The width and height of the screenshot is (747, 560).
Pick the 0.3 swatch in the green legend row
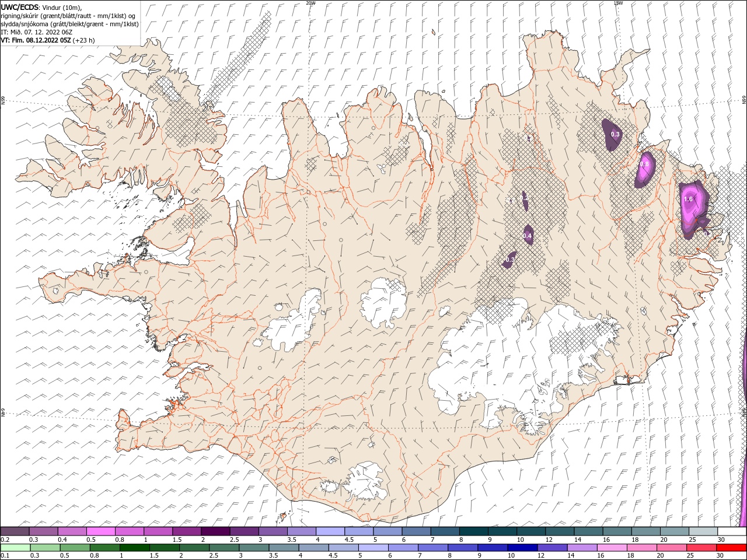tap(45, 548)
